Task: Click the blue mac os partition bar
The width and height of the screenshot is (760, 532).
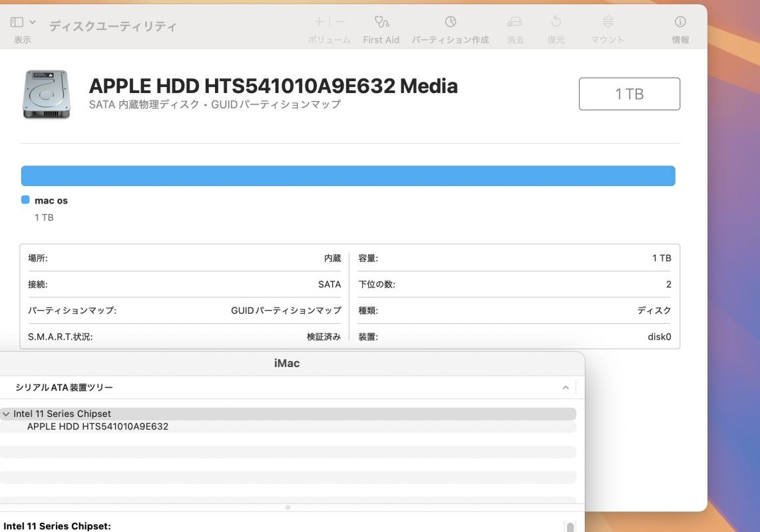Action: pyautogui.click(x=348, y=176)
